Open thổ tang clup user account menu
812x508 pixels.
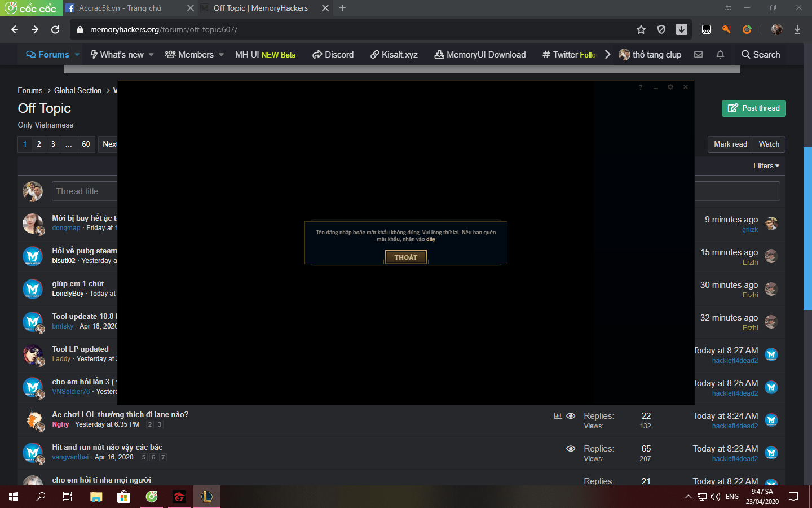click(x=650, y=55)
